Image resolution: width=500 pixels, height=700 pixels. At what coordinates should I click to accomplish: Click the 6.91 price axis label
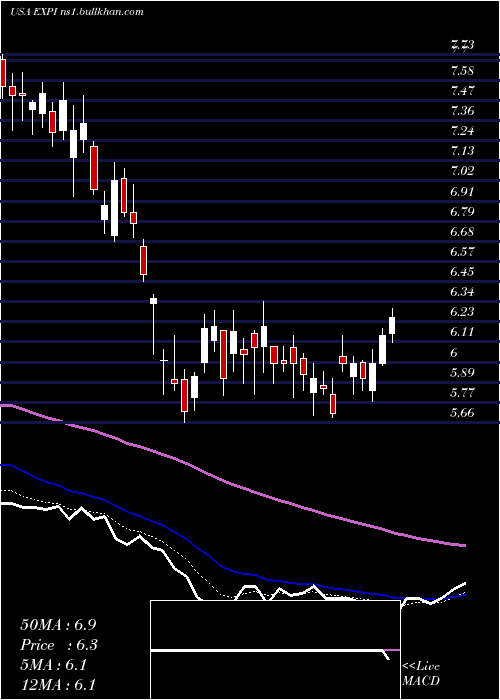tap(462, 192)
